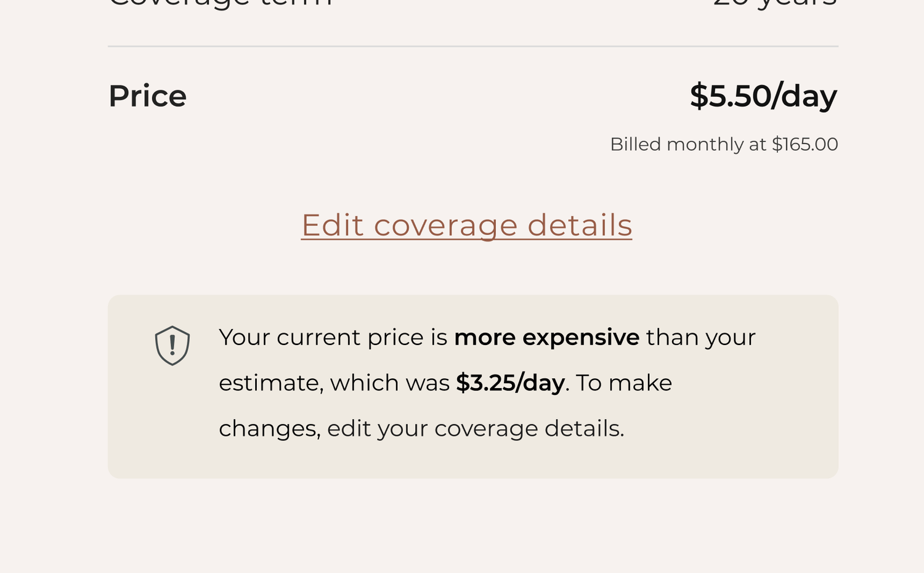
Task: Click the 'To make' text in the notice
Action: 624,383
